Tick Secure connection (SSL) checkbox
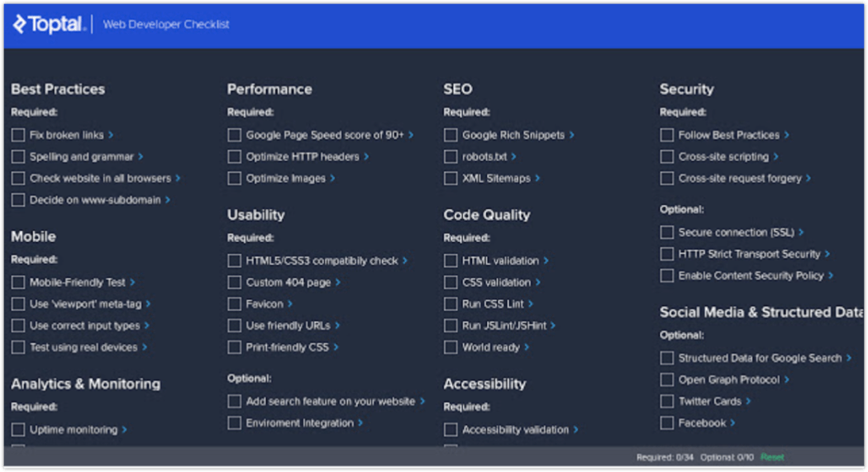 click(x=667, y=232)
